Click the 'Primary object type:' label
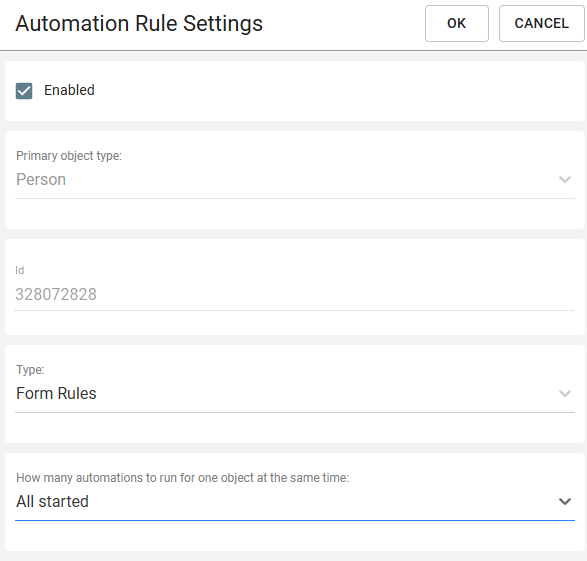 pos(69,156)
